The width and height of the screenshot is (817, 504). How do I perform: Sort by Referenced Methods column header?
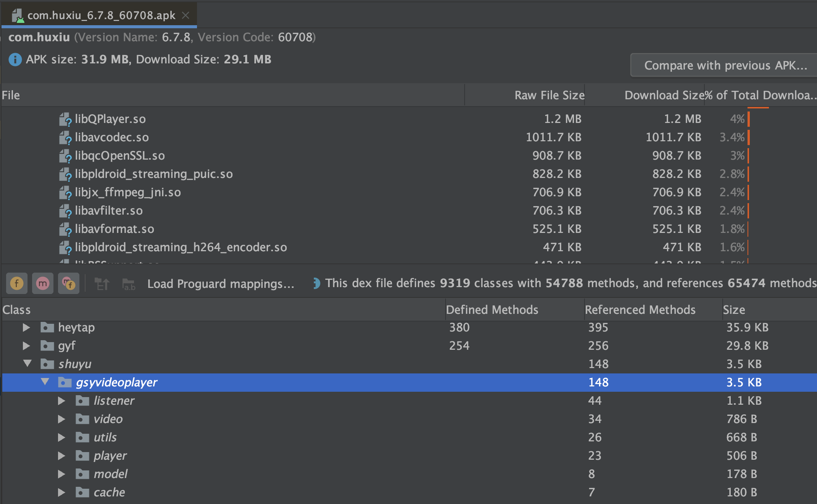[653, 310]
